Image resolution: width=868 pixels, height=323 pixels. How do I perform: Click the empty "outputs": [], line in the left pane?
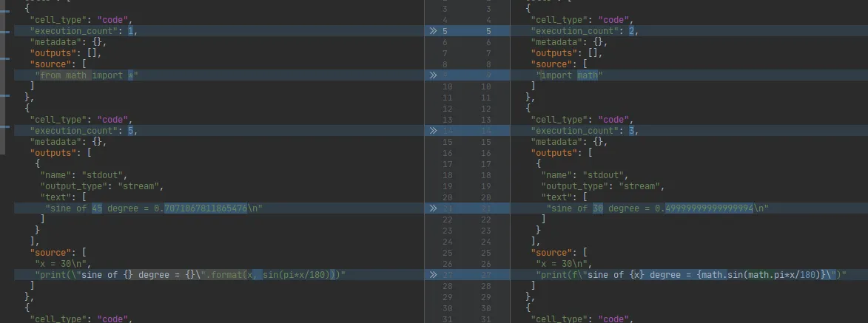(x=65, y=53)
